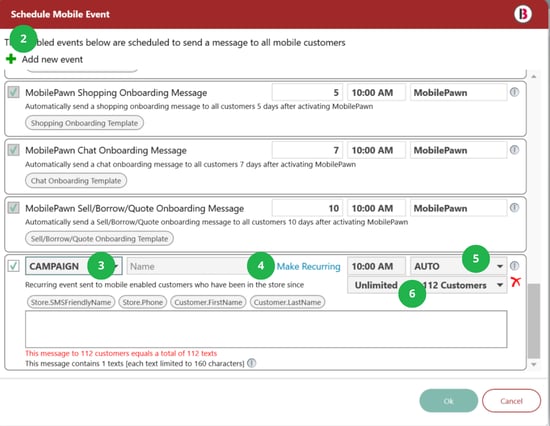Toggle the CAMPAIGN event checkbox
The width and height of the screenshot is (550, 426).
pos(13,266)
